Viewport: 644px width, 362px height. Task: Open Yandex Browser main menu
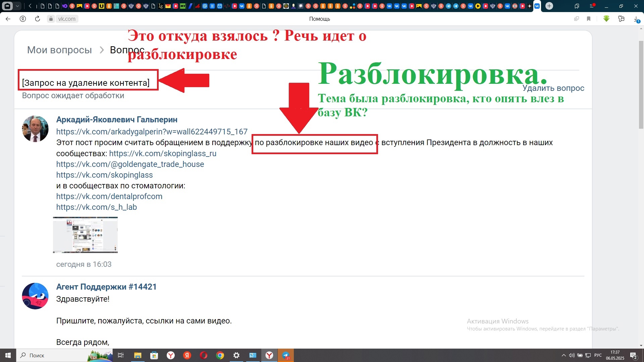[x=592, y=6]
